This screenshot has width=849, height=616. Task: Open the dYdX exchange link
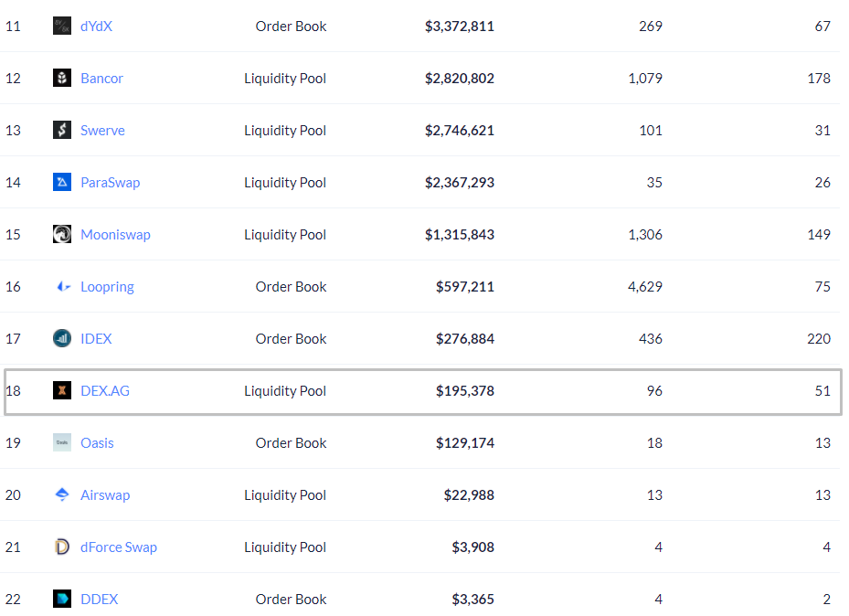(96, 26)
